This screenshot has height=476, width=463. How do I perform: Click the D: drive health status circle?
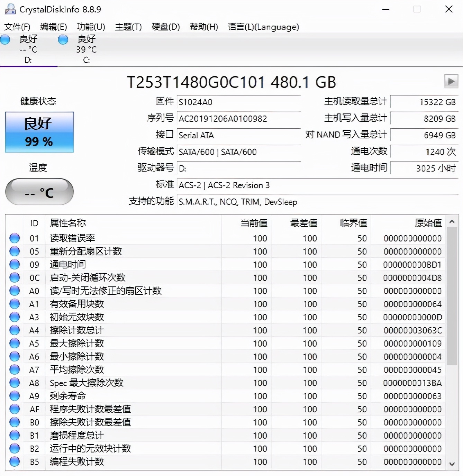point(5,39)
